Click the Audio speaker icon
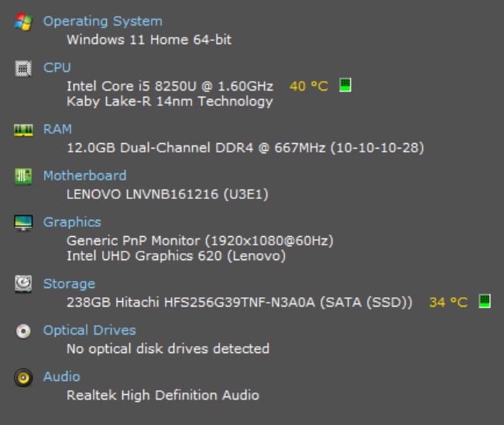The width and height of the screenshot is (504, 425). (23, 378)
